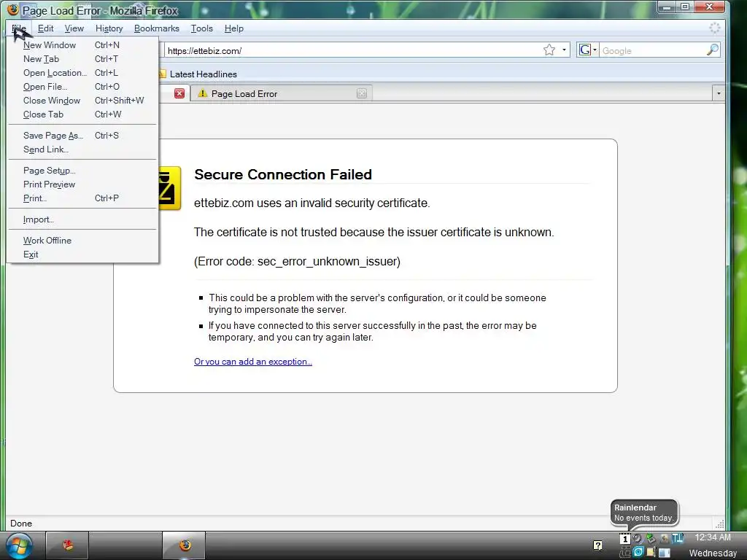This screenshot has width=747, height=560.
Task: Click the loading throbber icon
Action: pyautogui.click(x=715, y=28)
